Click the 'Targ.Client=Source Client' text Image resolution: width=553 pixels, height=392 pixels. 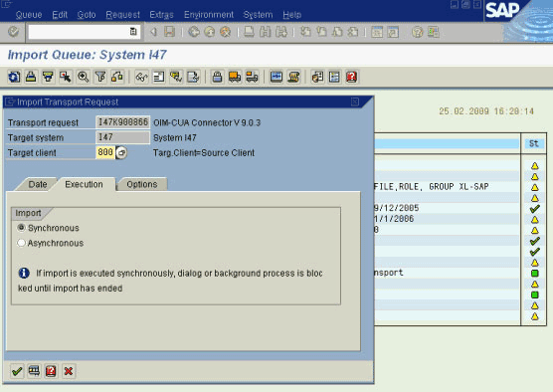click(204, 153)
